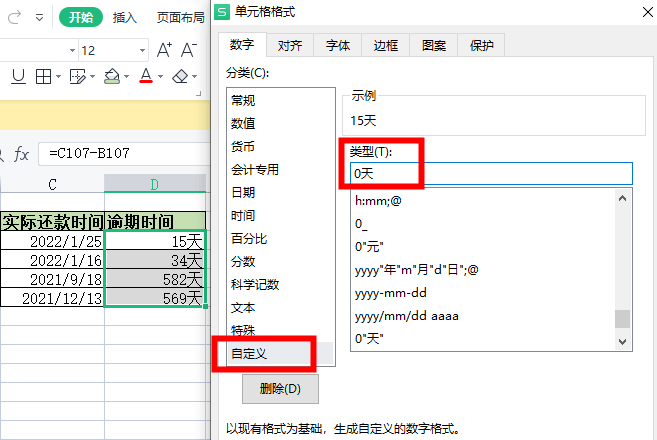Switch to the 边框 dialog tab
The height and width of the screenshot is (440, 657).
point(385,45)
